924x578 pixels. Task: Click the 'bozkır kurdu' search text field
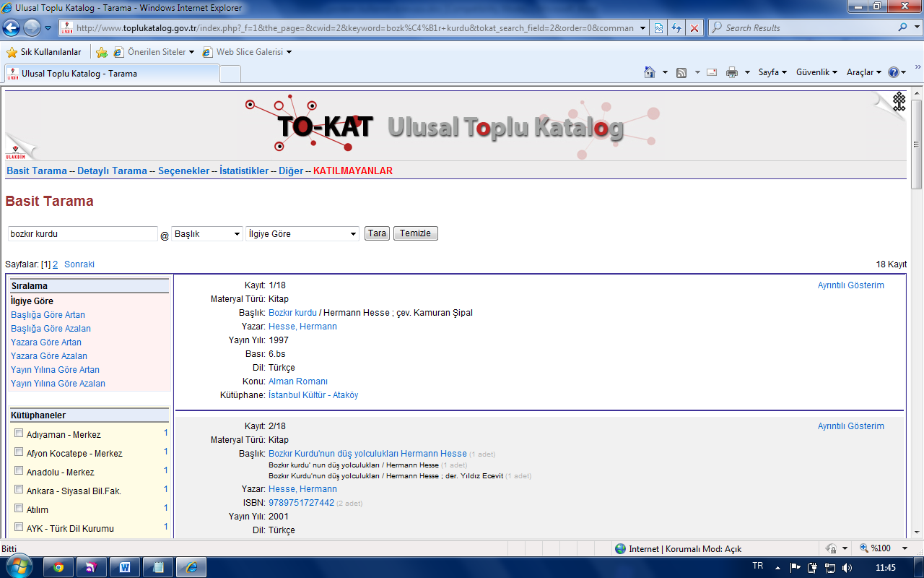pyautogui.click(x=82, y=234)
